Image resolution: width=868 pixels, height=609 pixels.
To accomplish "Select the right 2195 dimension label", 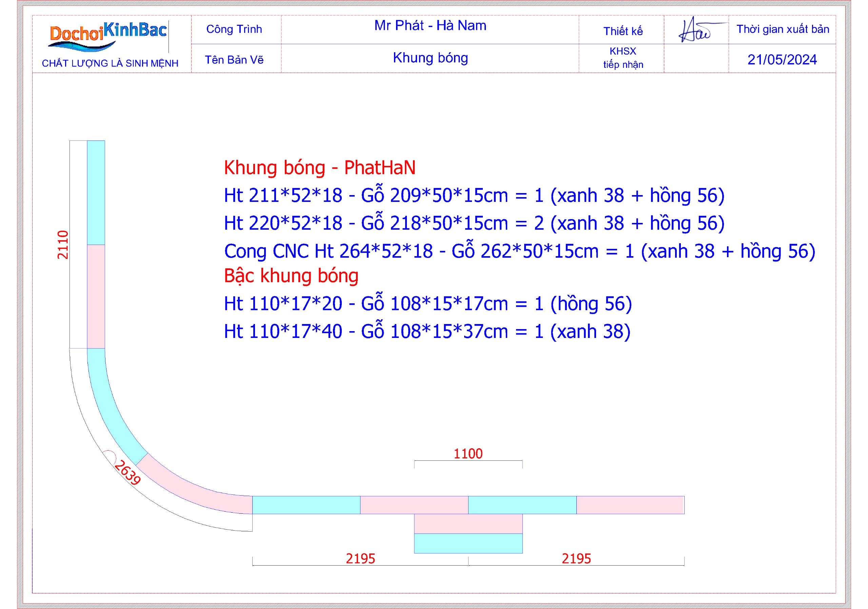I will click(x=576, y=559).
